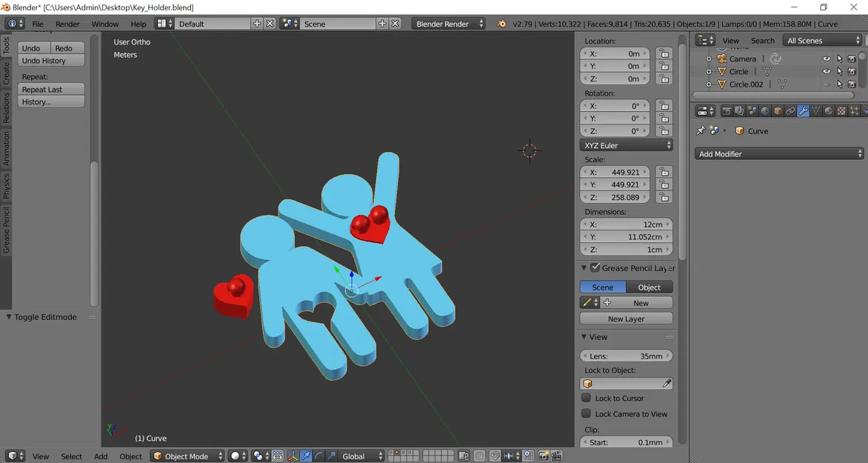Toggle snap magnet in viewport header
Viewport: 868px width, 463px height.
494,456
